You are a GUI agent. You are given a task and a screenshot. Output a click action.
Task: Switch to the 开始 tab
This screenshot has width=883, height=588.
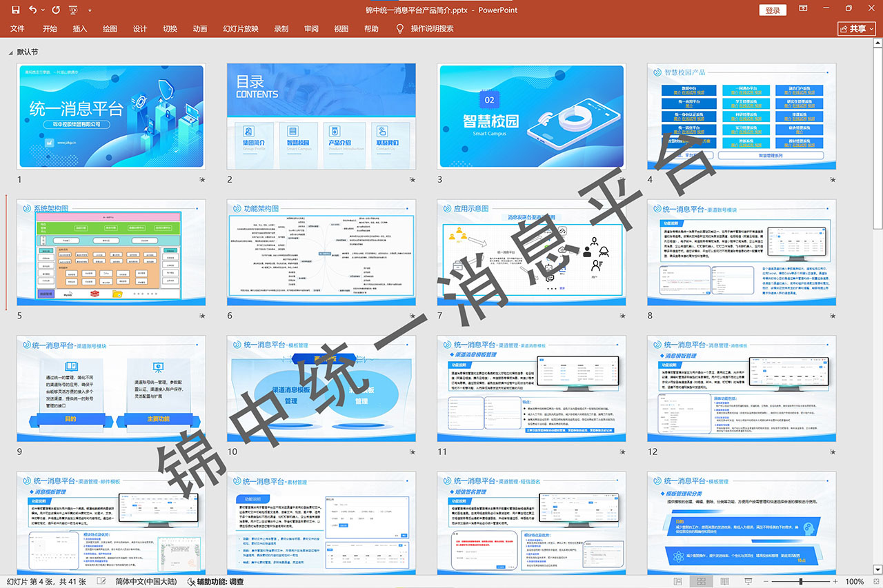[x=50, y=29]
